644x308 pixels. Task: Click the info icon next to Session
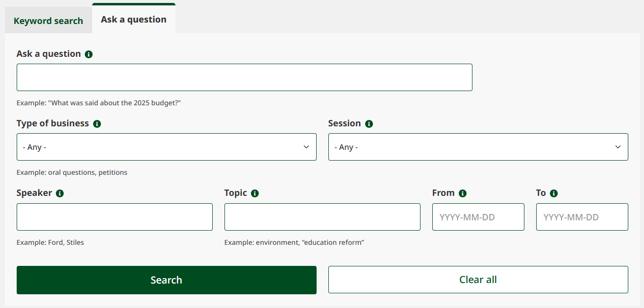coord(370,123)
